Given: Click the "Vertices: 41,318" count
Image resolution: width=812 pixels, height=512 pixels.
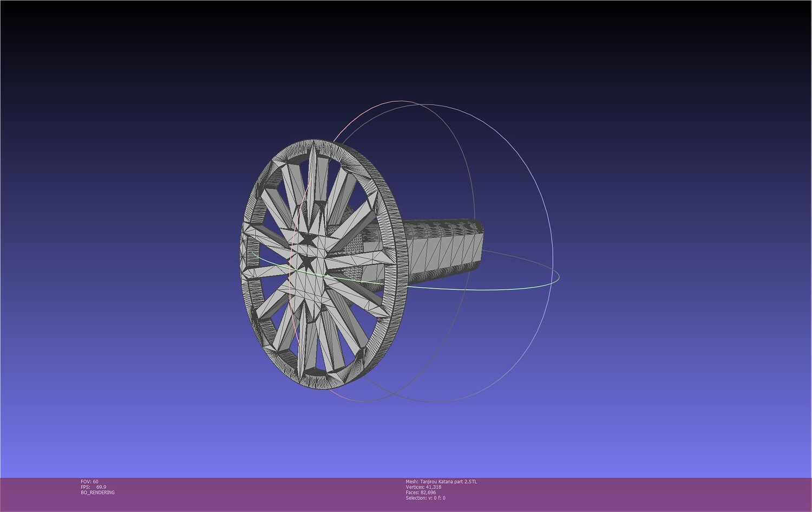Looking at the screenshot, I should click(x=423, y=487).
